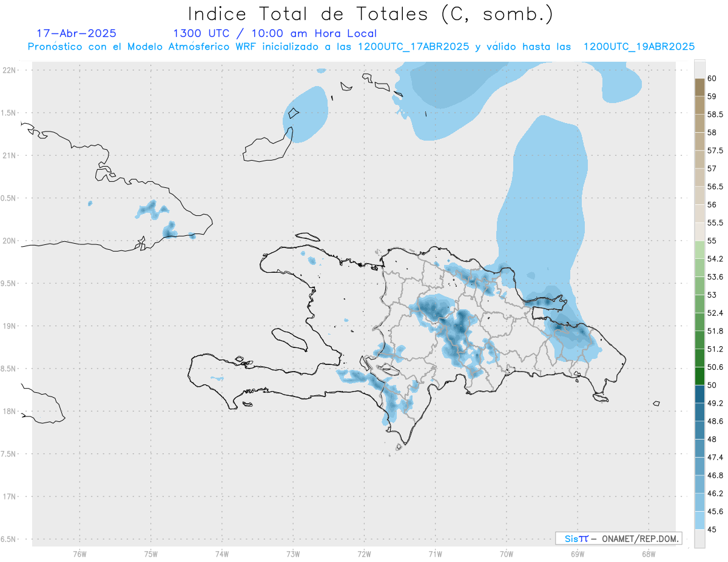Screen dimensions: 728x562
Task: Select the "57.5" colorbar value
Action: tap(715, 150)
